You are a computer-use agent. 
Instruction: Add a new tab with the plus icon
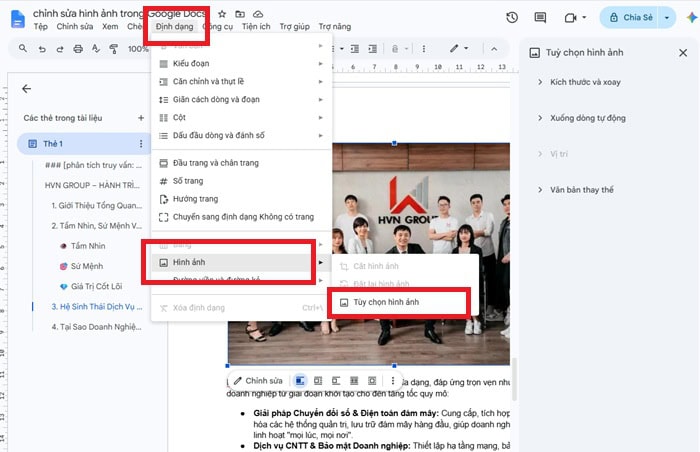pos(141,118)
